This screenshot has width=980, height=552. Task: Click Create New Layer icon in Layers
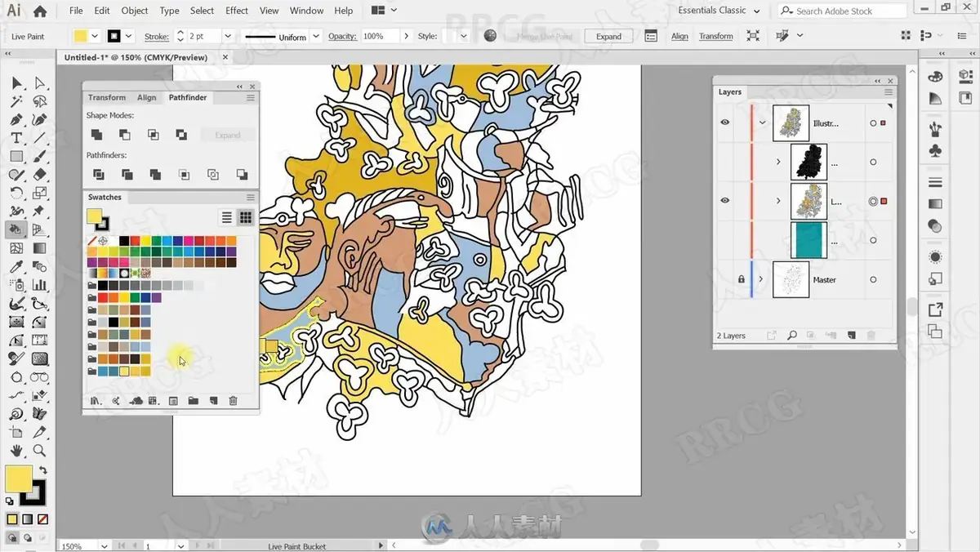coord(851,336)
